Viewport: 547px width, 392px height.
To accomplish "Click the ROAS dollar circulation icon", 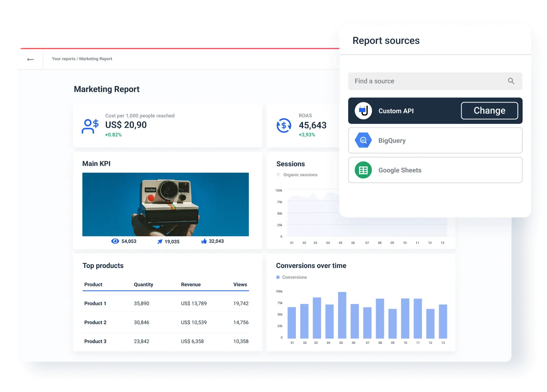I will [283, 126].
